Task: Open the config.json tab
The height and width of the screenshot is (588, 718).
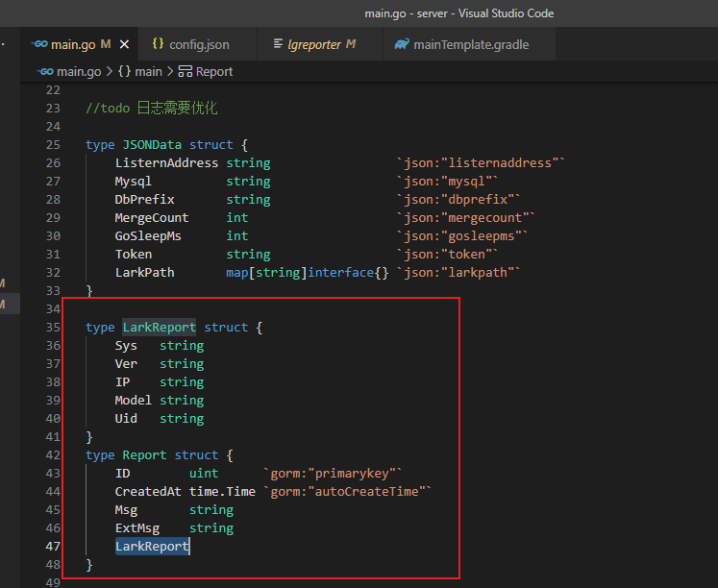Action: point(199,44)
